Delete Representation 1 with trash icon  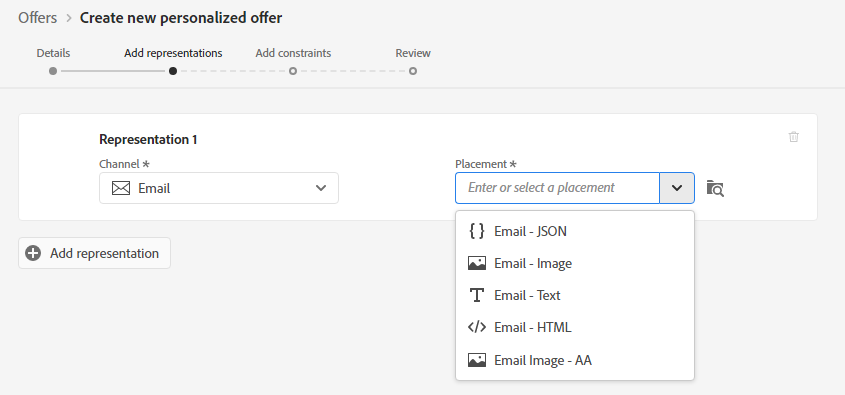click(x=793, y=137)
